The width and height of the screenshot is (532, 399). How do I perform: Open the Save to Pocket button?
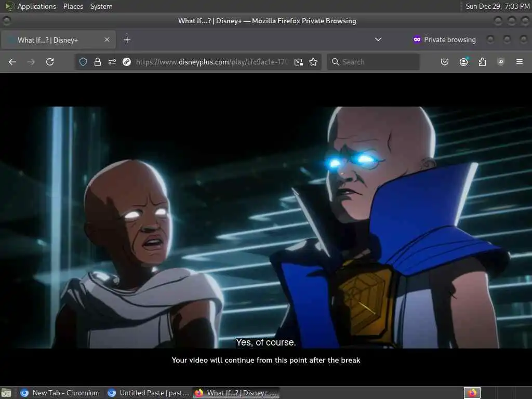(445, 62)
